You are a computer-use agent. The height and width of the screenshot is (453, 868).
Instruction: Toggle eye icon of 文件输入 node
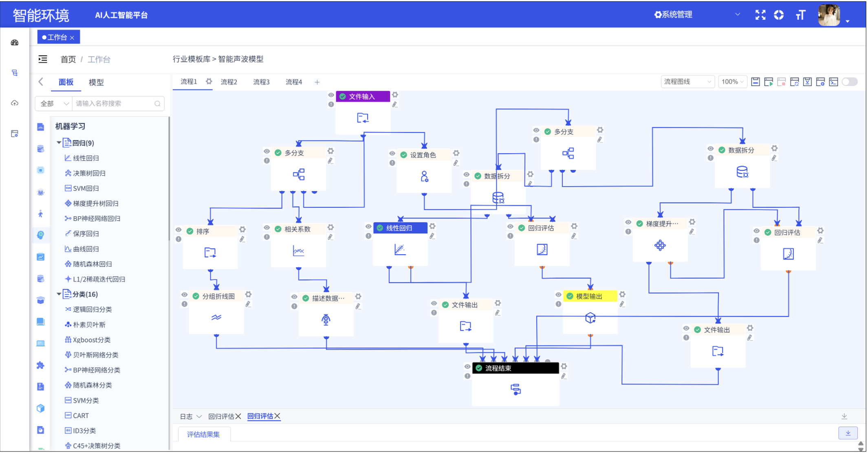click(x=331, y=95)
